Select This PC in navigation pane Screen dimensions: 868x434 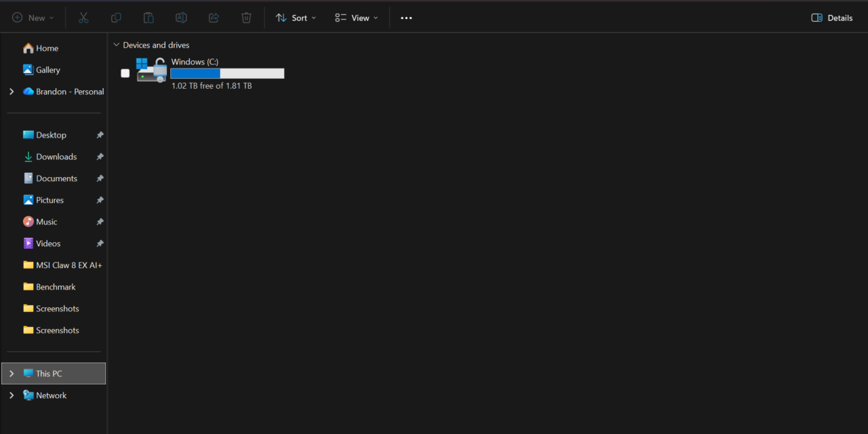(54, 374)
